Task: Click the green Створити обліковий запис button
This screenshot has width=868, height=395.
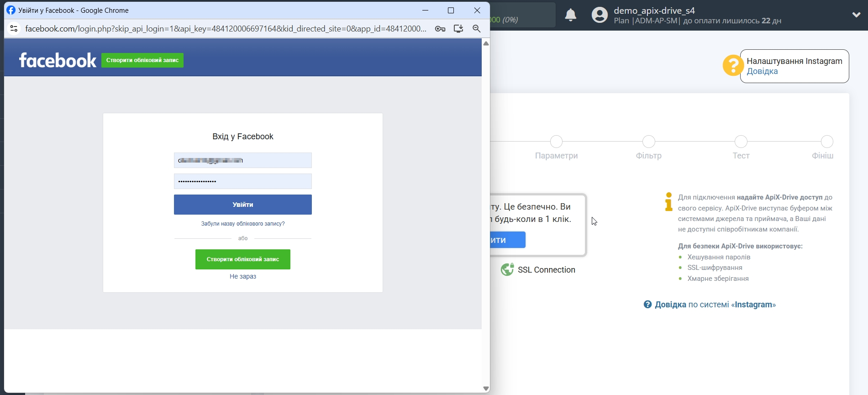Action: (243, 259)
